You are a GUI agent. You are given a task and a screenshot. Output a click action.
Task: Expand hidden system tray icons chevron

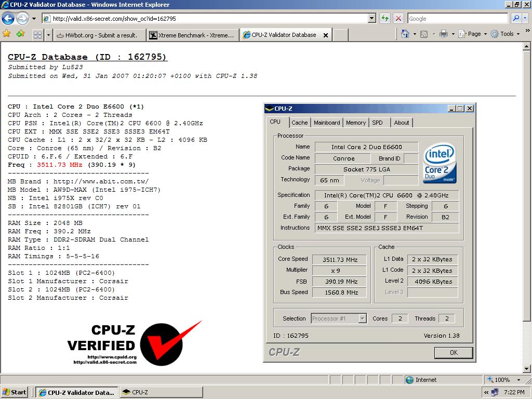(x=486, y=393)
